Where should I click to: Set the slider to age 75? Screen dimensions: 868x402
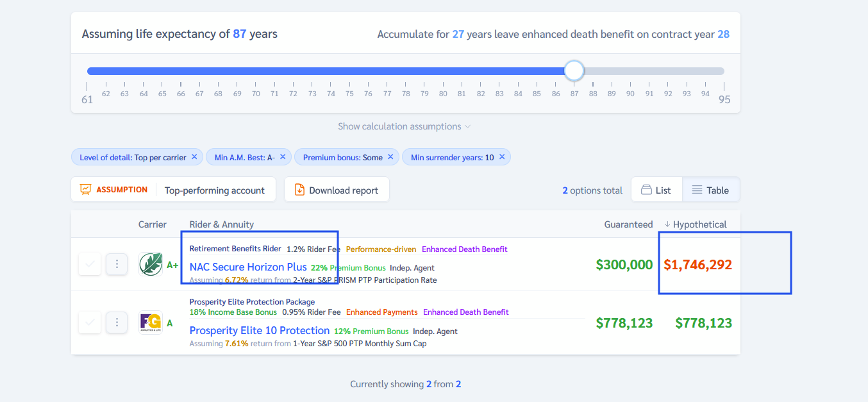tap(349, 71)
